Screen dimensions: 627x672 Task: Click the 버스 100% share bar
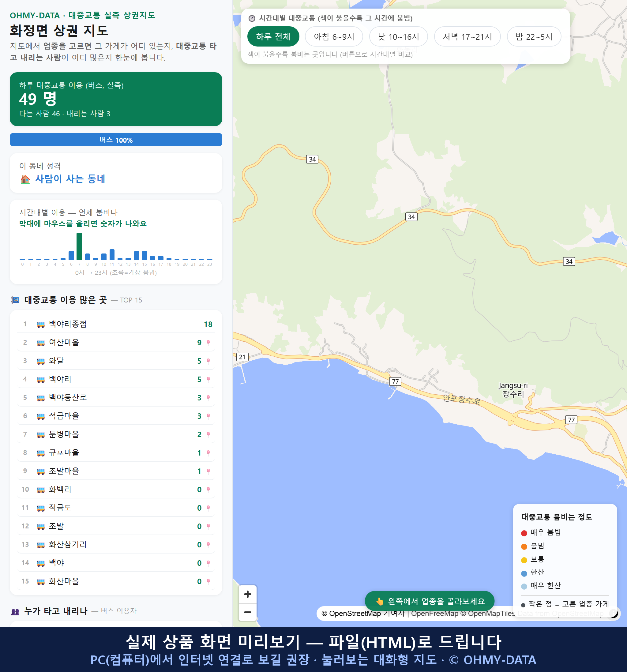tap(116, 140)
